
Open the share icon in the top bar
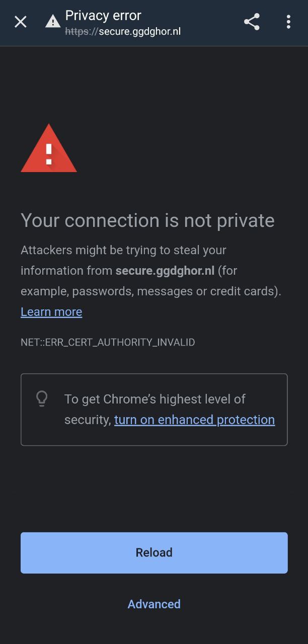click(x=252, y=22)
